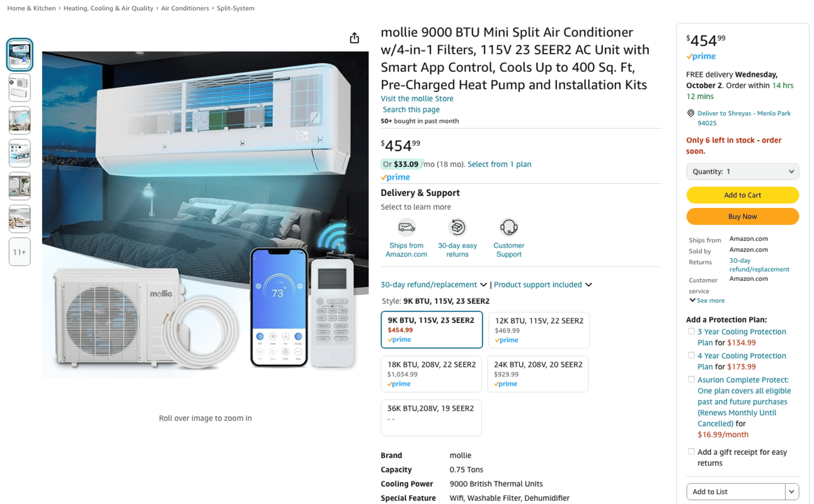Image resolution: width=814 pixels, height=504 pixels.
Task: Check the 3 Year Cooling Protection Plan
Action: 691,331
